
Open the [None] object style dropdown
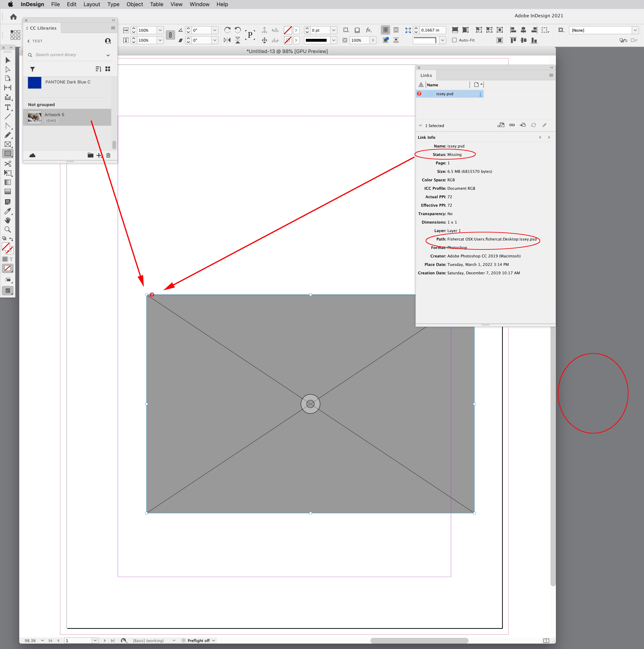tap(635, 30)
